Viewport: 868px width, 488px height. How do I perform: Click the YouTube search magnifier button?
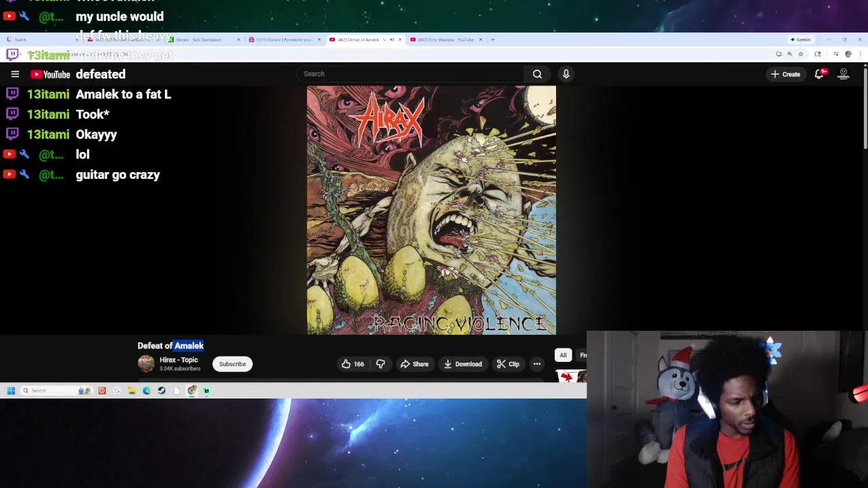coord(537,74)
